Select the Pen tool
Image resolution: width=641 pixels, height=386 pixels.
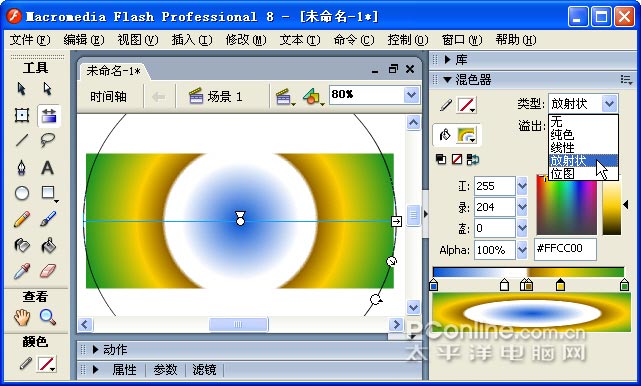click(22, 167)
